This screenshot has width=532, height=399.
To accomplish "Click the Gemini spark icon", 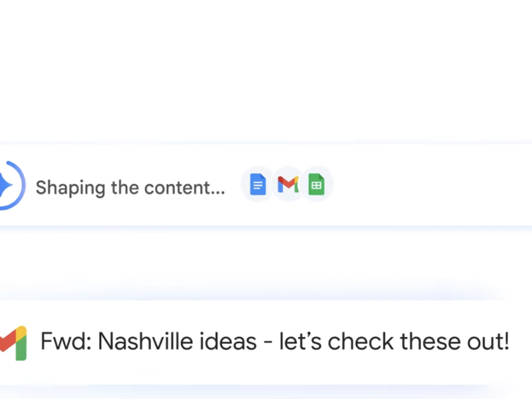I will (x=5, y=186).
